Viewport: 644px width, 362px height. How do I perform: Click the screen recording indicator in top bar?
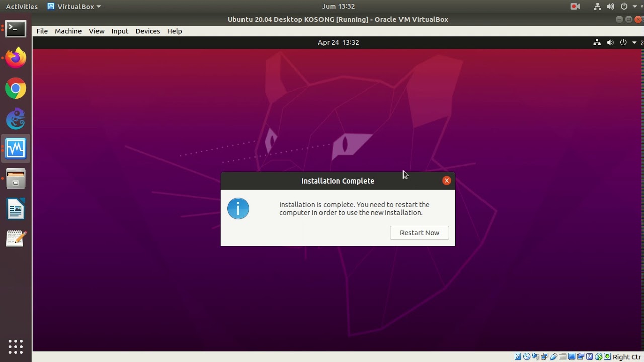tap(575, 6)
